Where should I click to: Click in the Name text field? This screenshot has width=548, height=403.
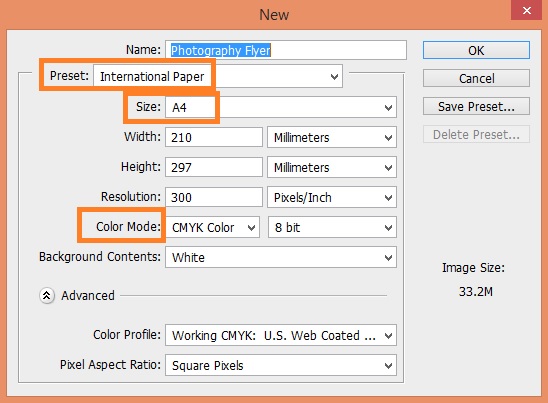[286, 50]
